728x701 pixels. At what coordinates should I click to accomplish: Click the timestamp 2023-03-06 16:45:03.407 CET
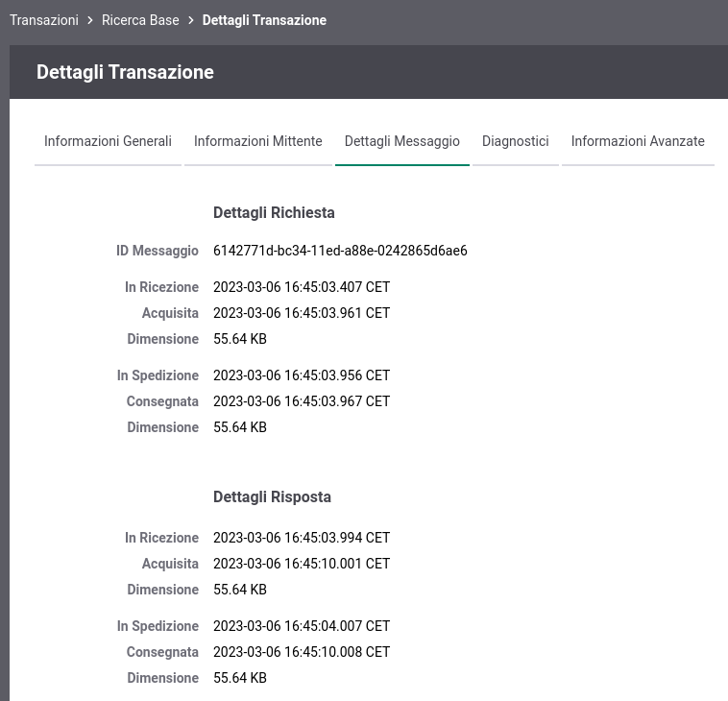pyautogui.click(x=302, y=287)
